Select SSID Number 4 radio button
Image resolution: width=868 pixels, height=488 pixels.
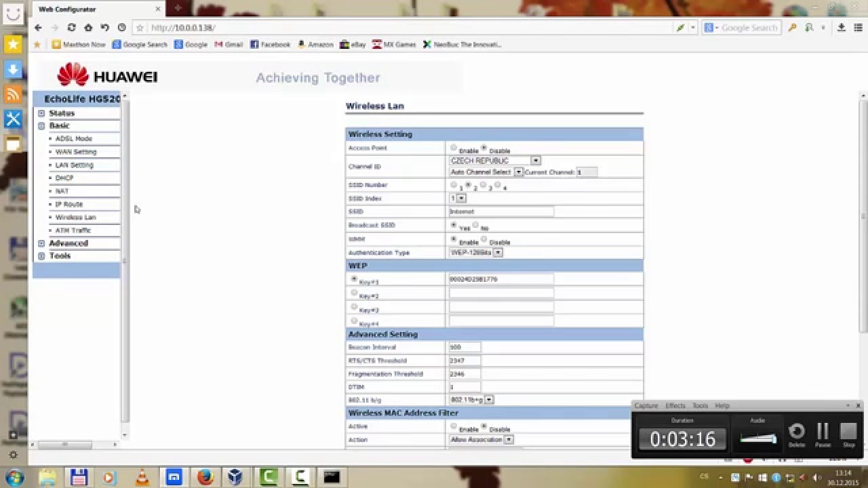pos(498,184)
